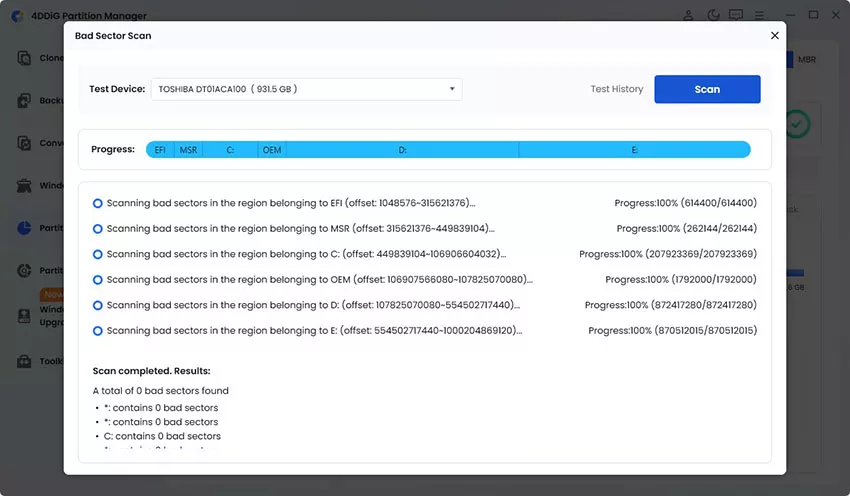Open Test History
Image resolution: width=850 pixels, height=496 pixels.
coord(616,89)
